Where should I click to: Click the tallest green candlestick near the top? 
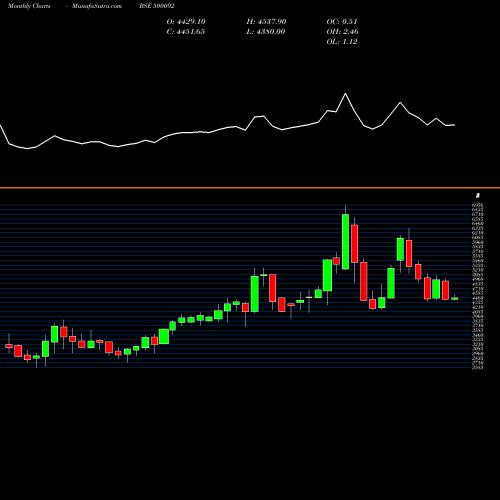pyautogui.click(x=346, y=242)
